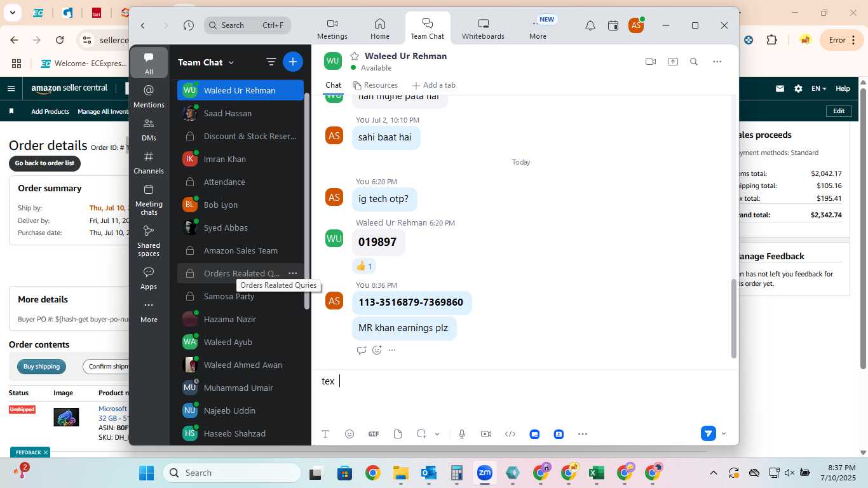Image resolution: width=868 pixels, height=488 pixels.
Task: Open GIF picker in composer
Action: click(374, 434)
